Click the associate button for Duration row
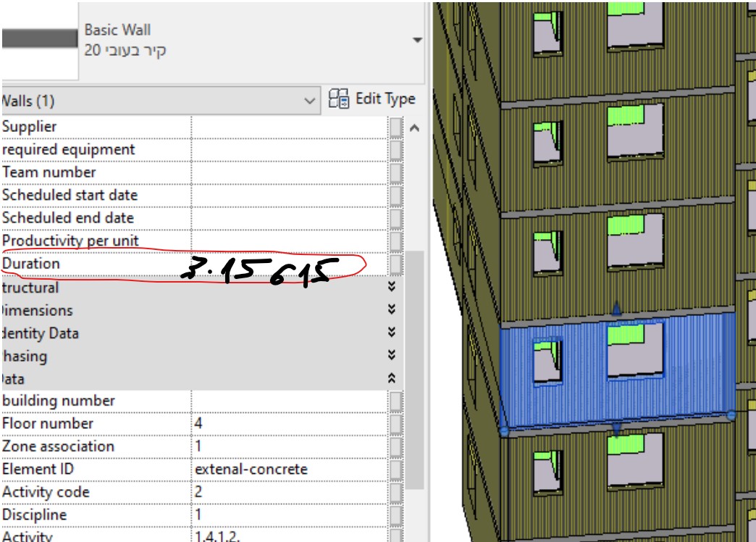The image size is (756, 542). (x=396, y=264)
